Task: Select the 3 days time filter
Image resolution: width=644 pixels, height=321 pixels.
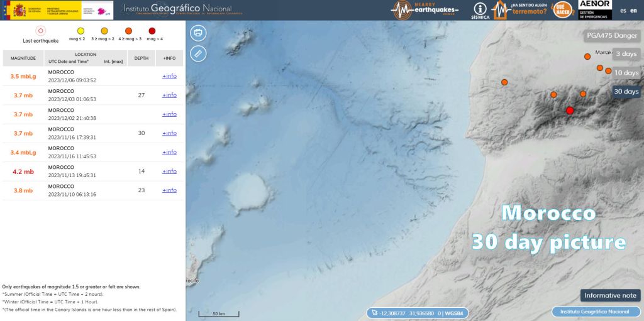Action: [626, 54]
